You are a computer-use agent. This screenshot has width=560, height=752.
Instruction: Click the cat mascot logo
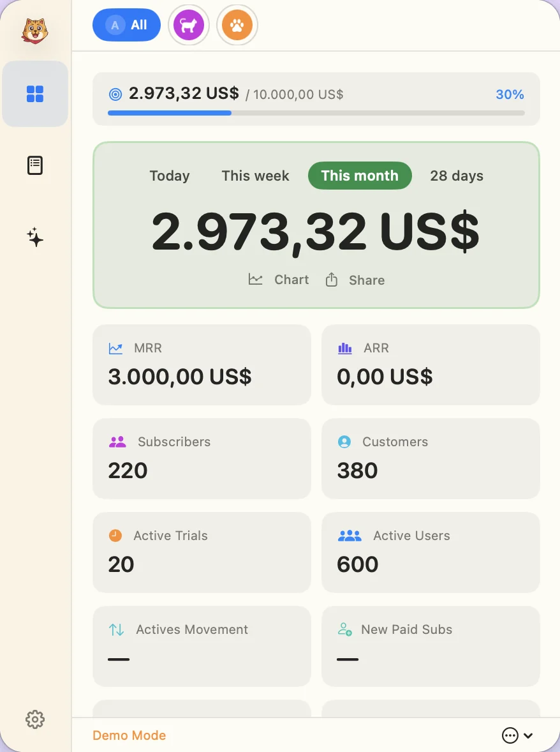[x=35, y=31]
